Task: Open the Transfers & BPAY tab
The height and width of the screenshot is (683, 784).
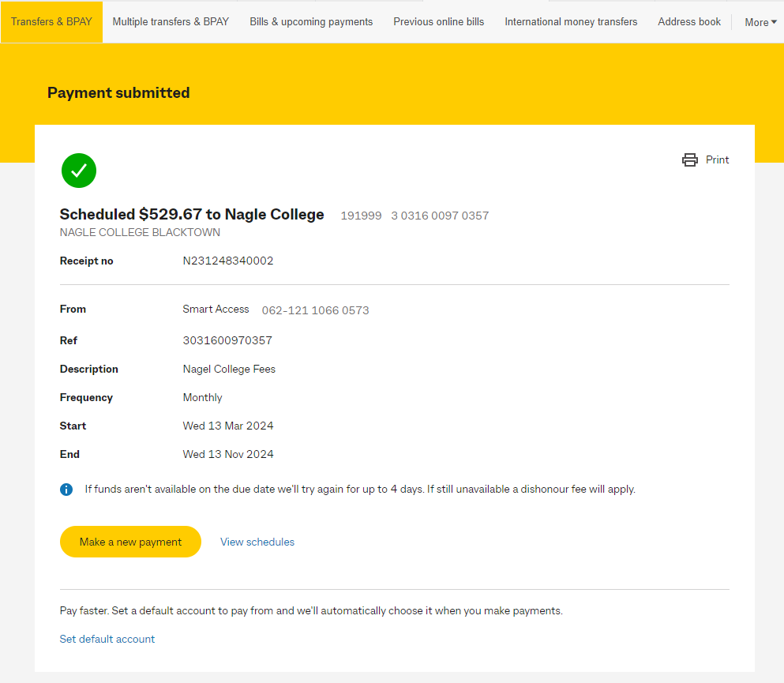Action: (x=51, y=22)
